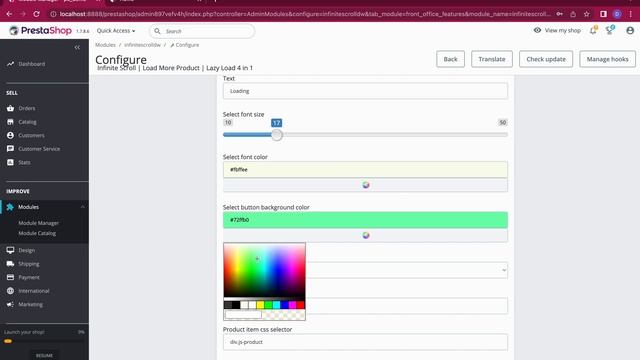The height and width of the screenshot is (360, 640).
Task: Click the browser address bar
Action: [304, 14]
